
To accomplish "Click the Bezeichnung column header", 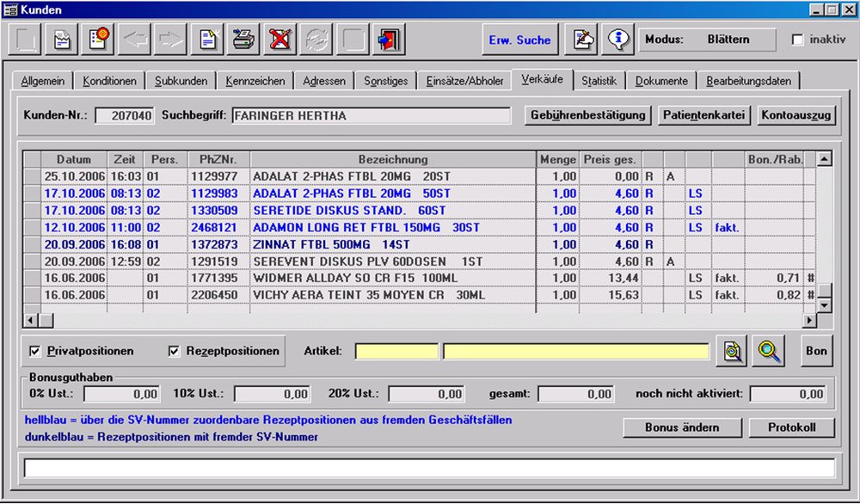I will click(x=393, y=159).
